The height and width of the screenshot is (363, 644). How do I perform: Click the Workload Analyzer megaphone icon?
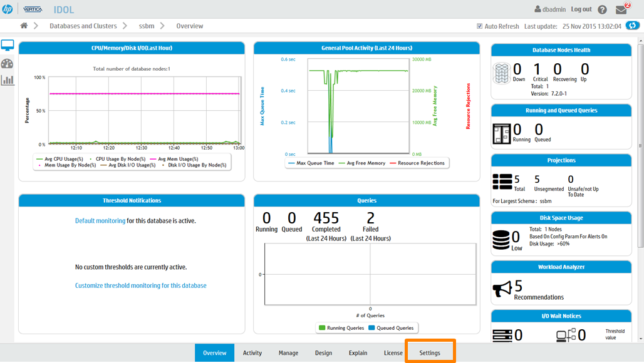502,289
